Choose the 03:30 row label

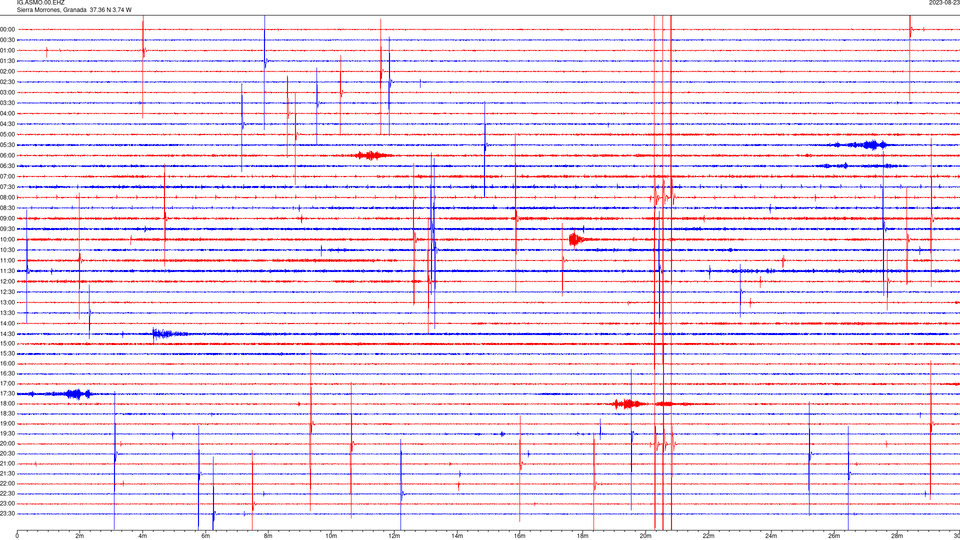point(8,103)
